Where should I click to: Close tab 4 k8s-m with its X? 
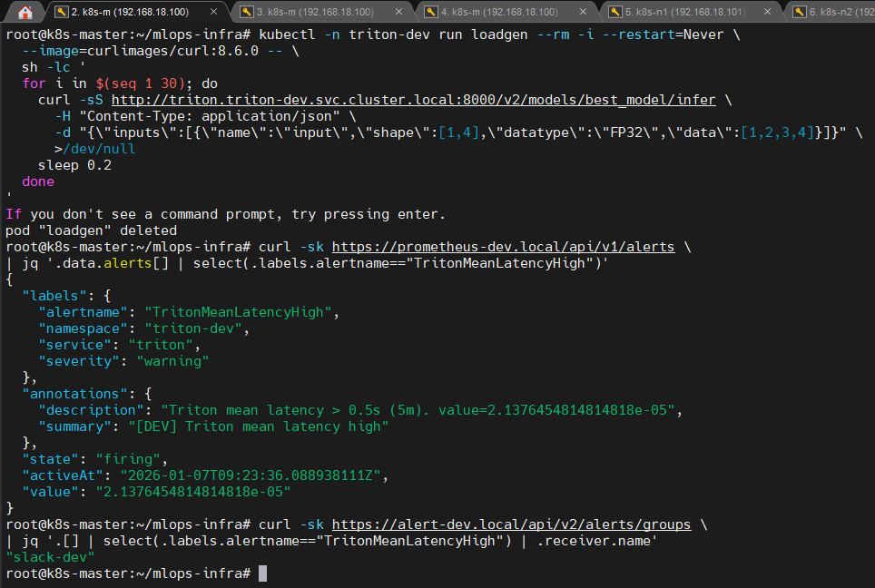[585, 13]
